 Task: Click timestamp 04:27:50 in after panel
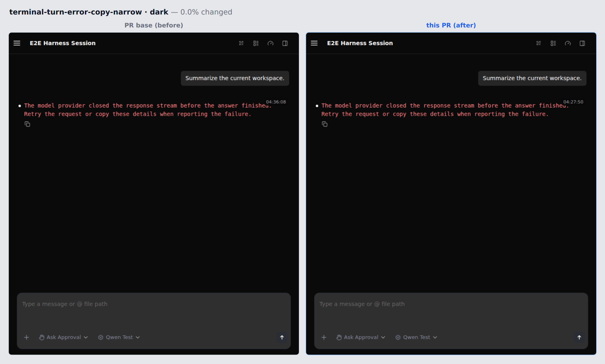[573, 102]
